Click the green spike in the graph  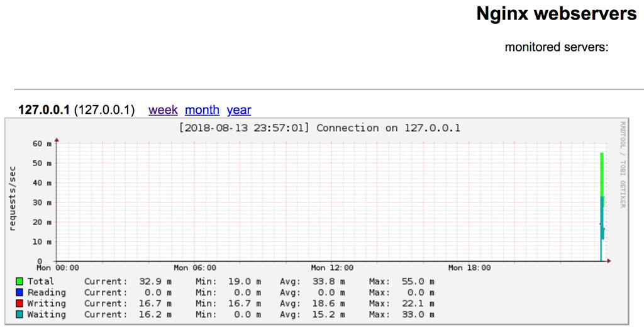coord(602,173)
